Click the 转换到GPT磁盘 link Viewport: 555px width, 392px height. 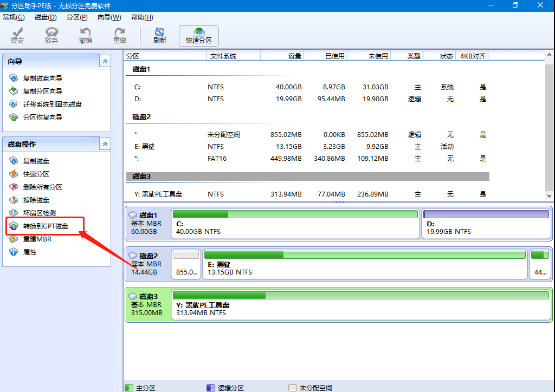click(x=46, y=226)
